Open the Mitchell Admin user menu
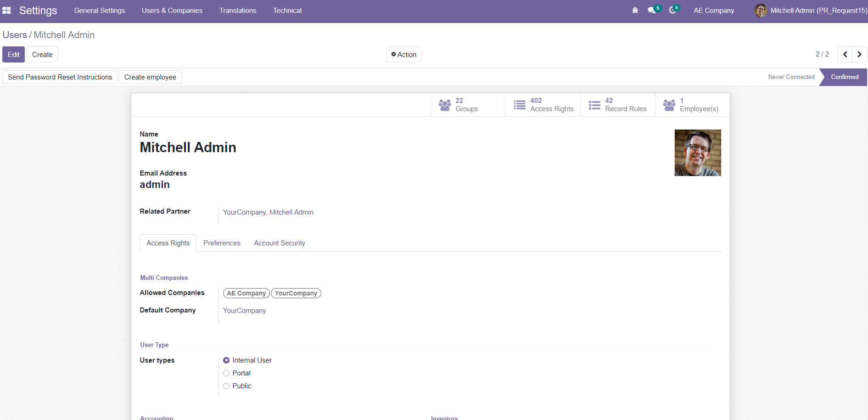This screenshot has height=420, width=868. tap(811, 10)
